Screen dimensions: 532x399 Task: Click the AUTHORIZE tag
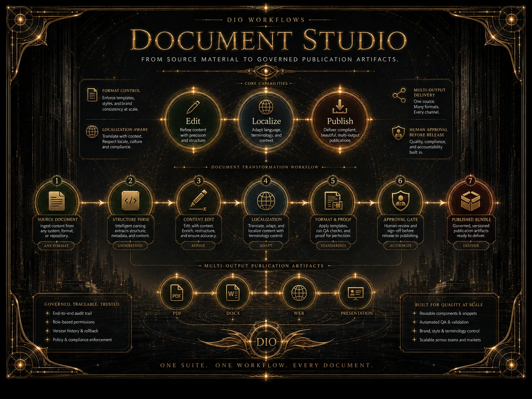click(x=400, y=246)
